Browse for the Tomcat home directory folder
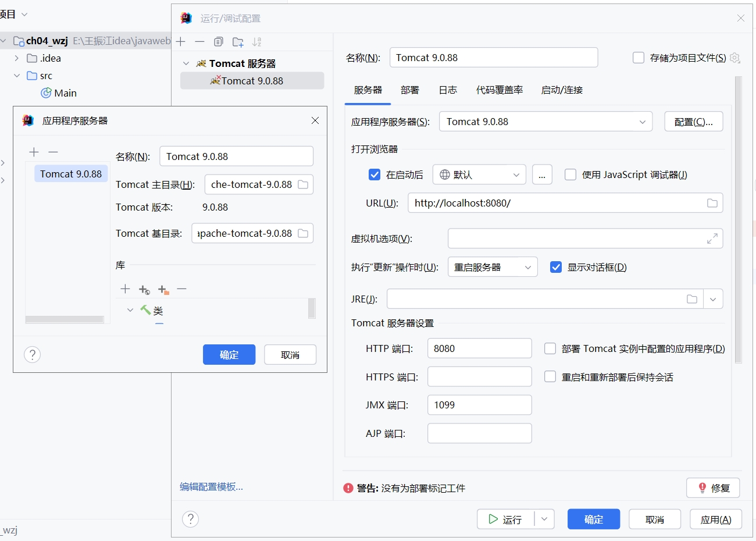This screenshot has height=541, width=756. (x=303, y=184)
